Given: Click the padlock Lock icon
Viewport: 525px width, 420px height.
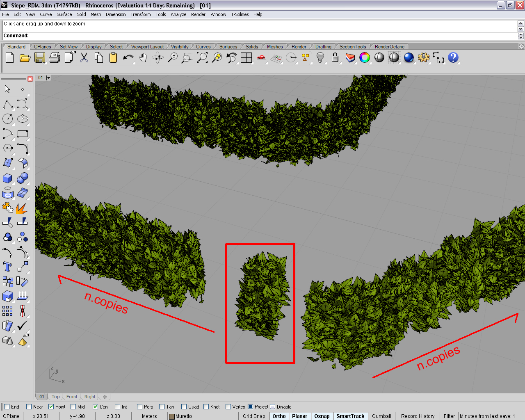Looking at the screenshot, I should pyautogui.click(x=335, y=58).
